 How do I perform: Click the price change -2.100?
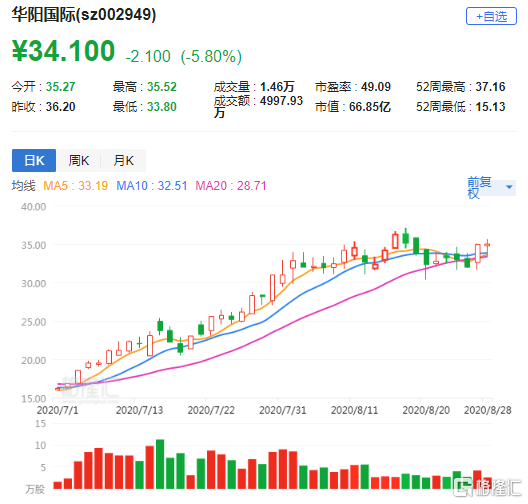click(148, 56)
